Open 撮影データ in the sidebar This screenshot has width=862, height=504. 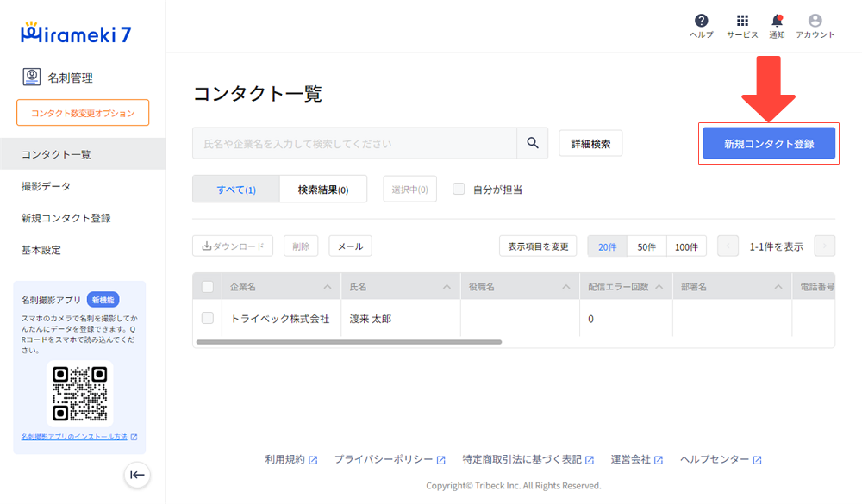(x=83, y=186)
